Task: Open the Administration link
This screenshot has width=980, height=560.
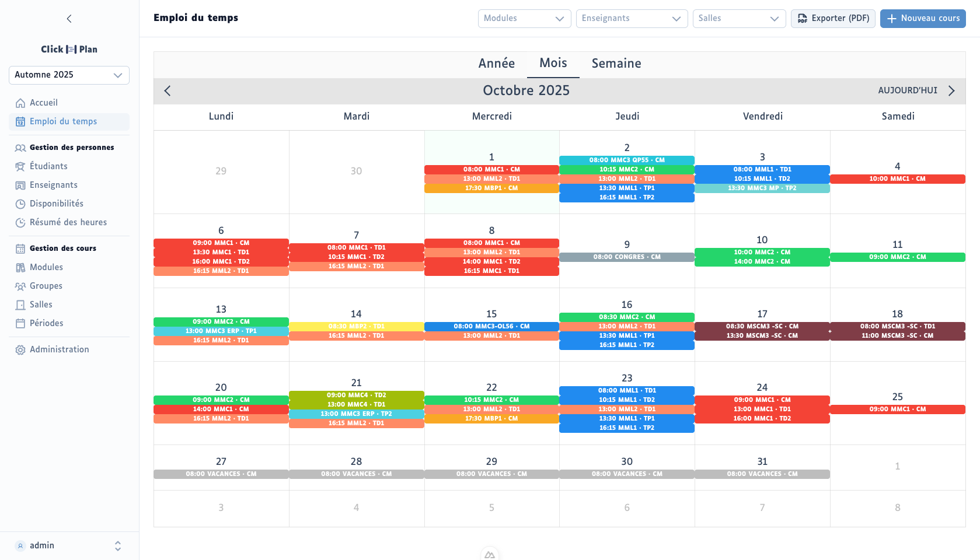Action: (69, 350)
